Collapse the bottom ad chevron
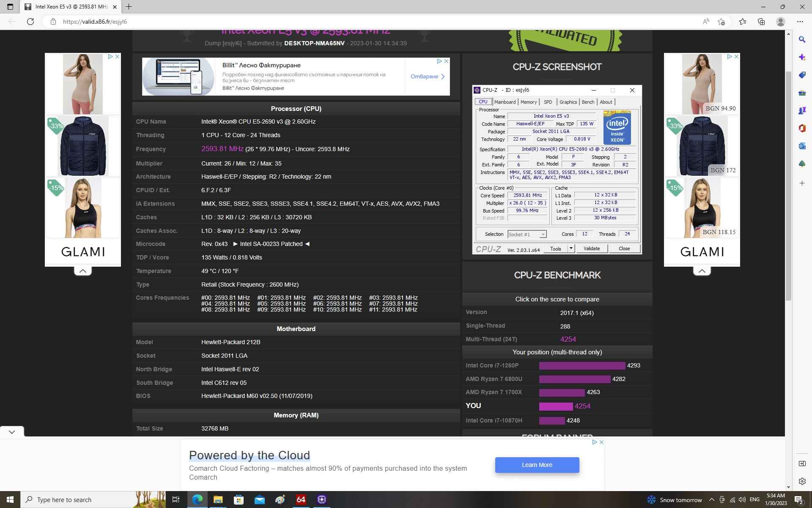This screenshot has height=508, width=812. tap(12, 432)
